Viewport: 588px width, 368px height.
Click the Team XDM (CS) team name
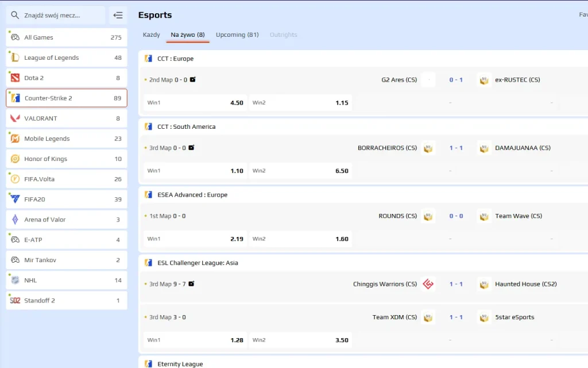394,317
